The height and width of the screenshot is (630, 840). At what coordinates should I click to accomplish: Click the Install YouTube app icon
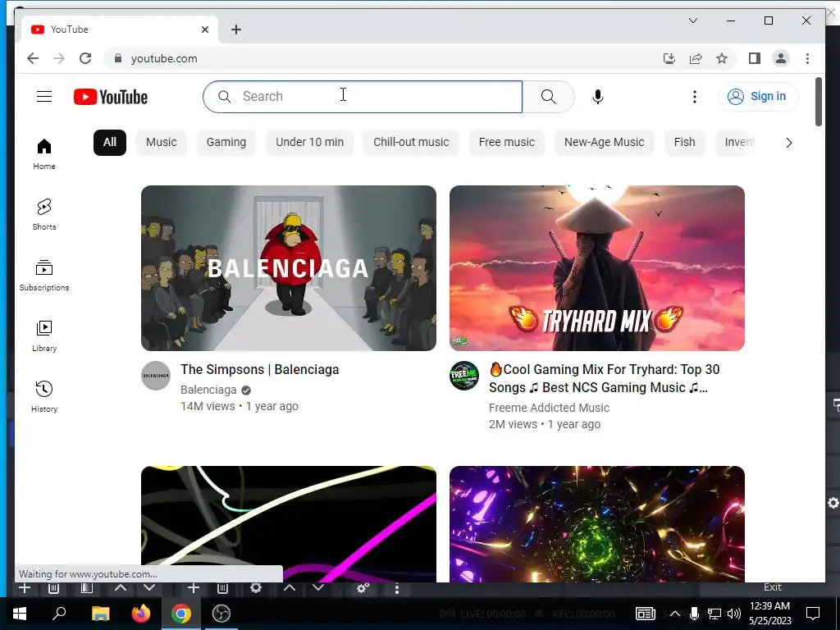click(x=669, y=58)
